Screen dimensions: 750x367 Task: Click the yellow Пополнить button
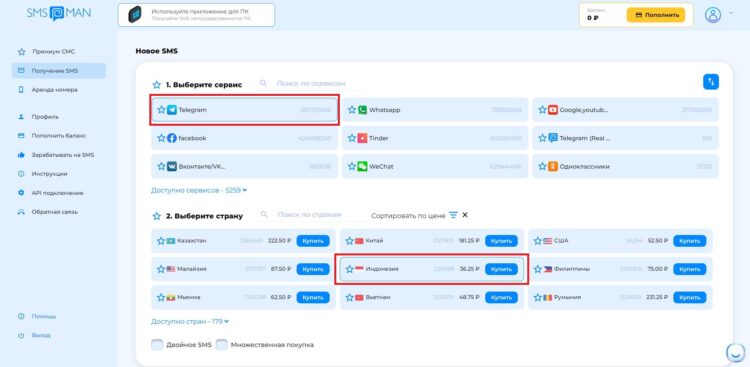tap(656, 15)
